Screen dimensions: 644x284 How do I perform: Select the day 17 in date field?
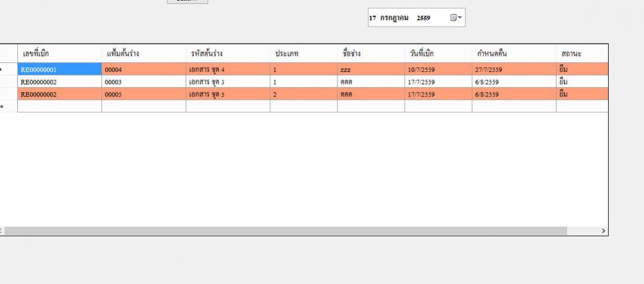pyautogui.click(x=372, y=18)
